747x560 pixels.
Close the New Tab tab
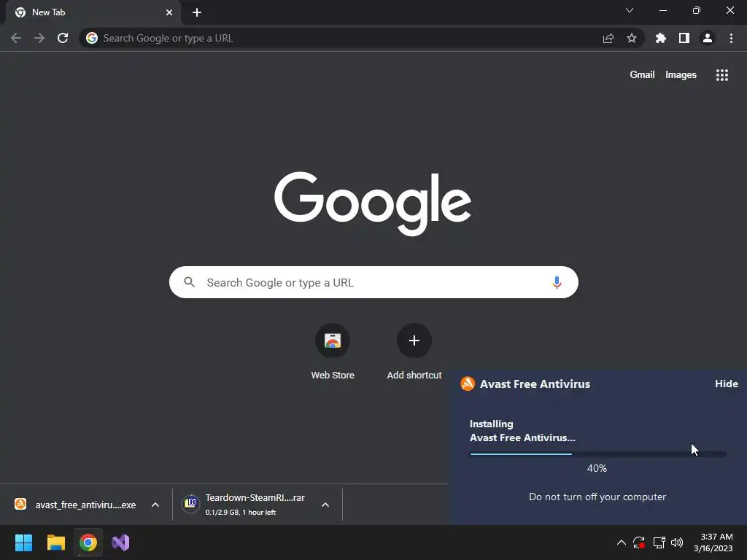[169, 12]
